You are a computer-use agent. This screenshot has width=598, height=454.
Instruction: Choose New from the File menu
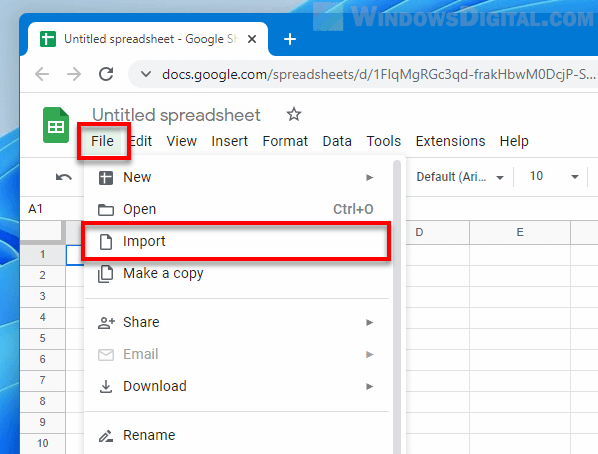(236, 177)
